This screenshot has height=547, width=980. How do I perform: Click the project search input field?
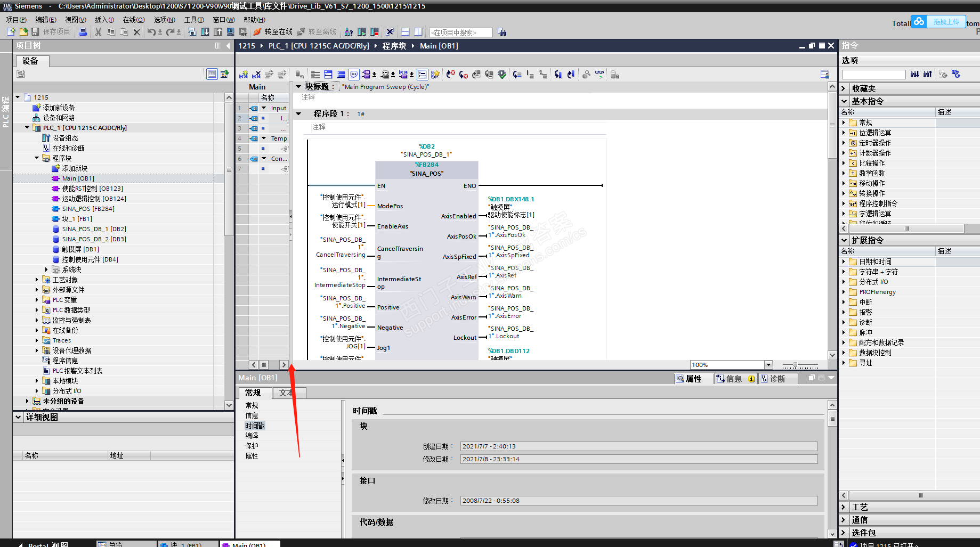pyautogui.click(x=460, y=32)
